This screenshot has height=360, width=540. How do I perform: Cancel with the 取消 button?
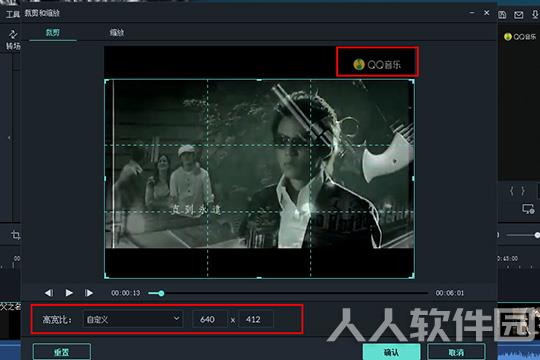(456, 352)
